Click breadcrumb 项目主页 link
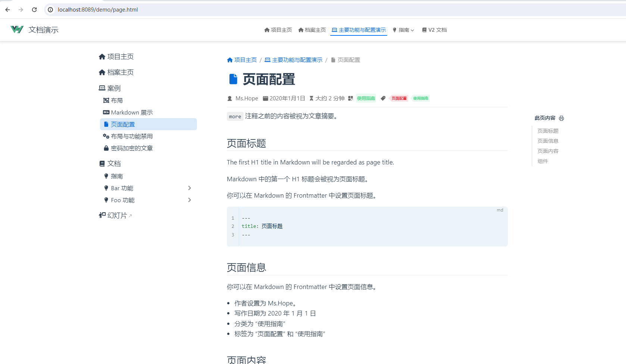626x364 pixels. coord(242,60)
